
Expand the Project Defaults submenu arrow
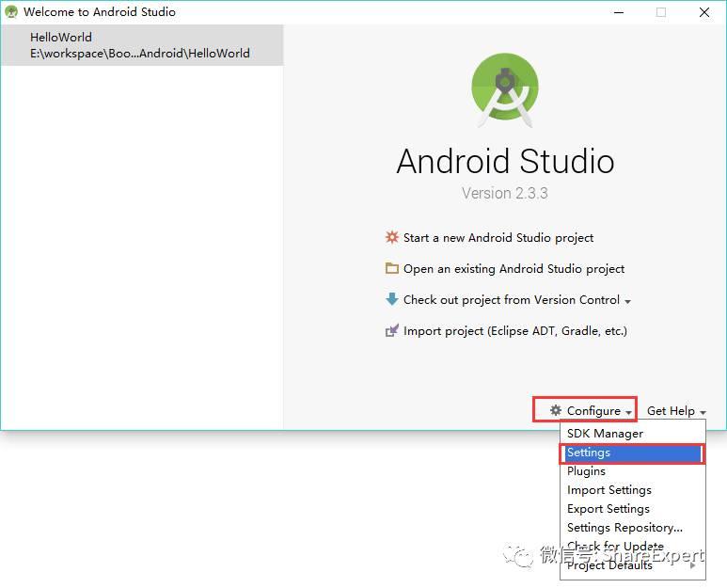coord(693,565)
